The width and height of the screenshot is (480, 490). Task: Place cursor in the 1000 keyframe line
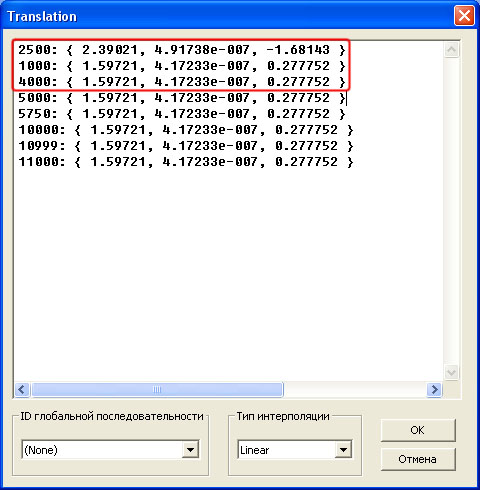click(182, 66)
